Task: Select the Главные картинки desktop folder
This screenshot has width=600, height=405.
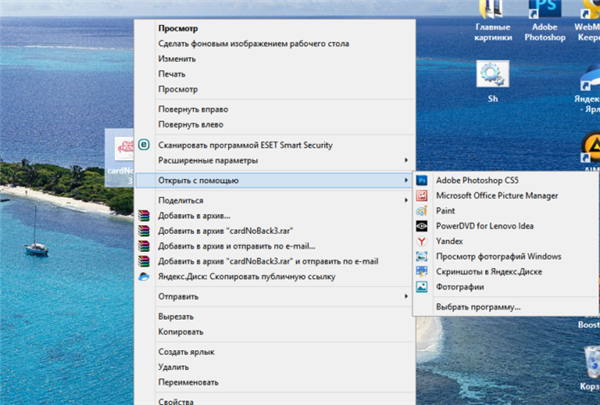Action: [493, 21]
